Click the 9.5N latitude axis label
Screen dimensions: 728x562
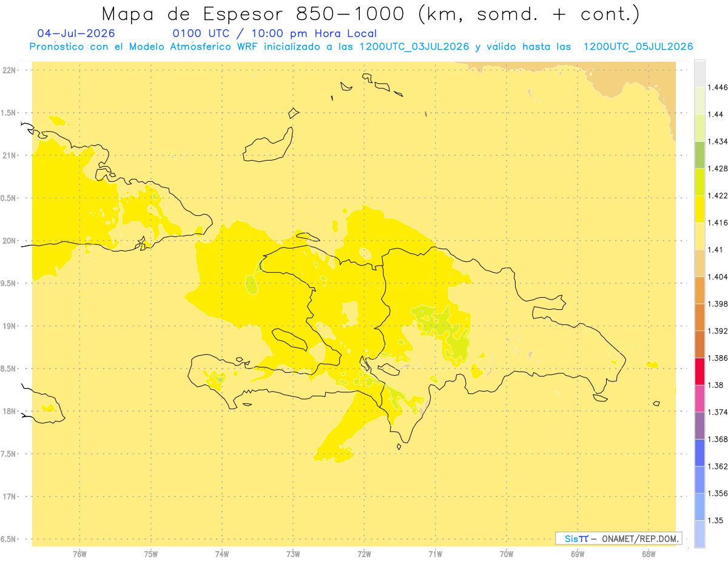click(9, 283)
